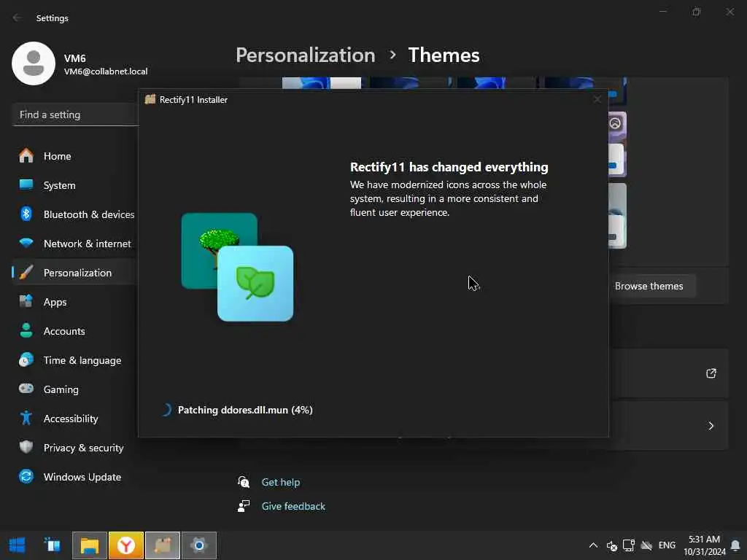Close the Rectify11 Installer dialog
747x560 pixels.
click(597, 99)
